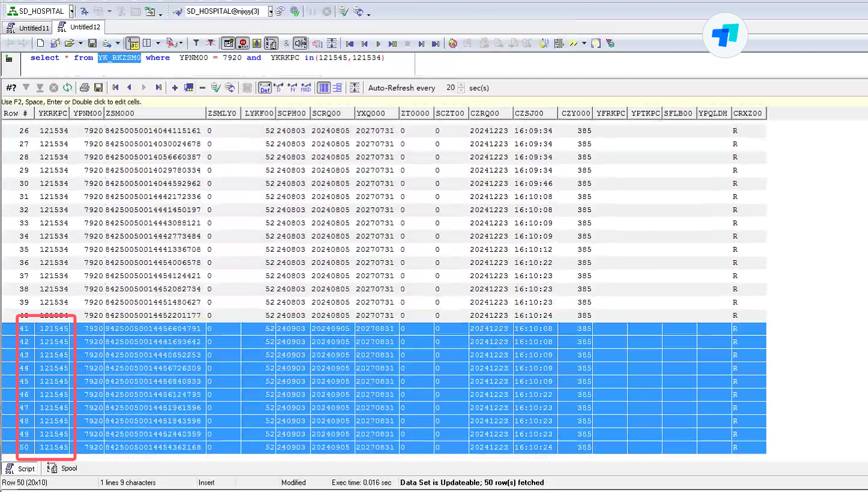Expand the open-file folder dropdown arrow
This screenshot has height=492, width=868.
tap(80, 43)
